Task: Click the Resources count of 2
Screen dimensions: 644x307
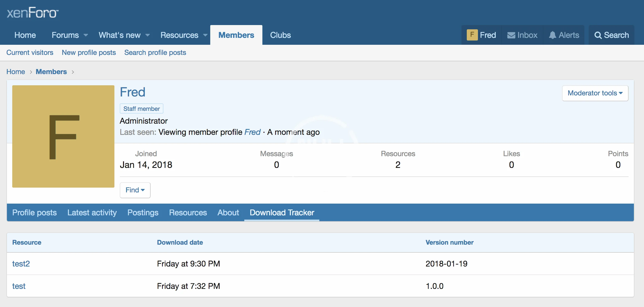Action: point(398,165)
